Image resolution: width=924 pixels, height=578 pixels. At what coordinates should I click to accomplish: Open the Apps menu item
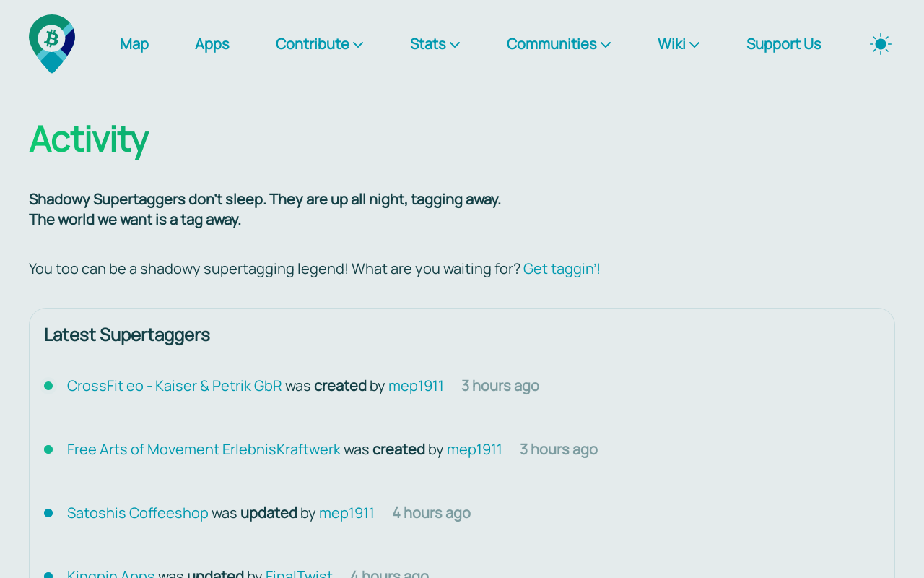[212, 44]
